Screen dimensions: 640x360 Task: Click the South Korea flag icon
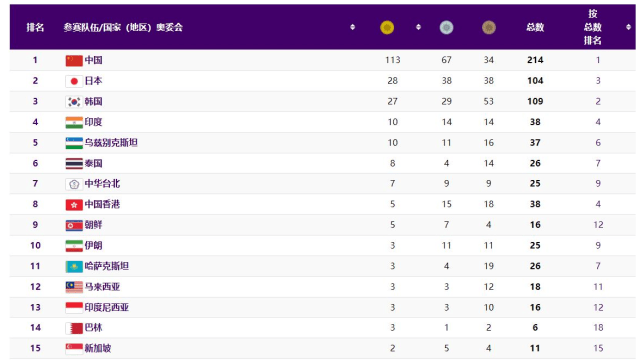tap(74, 102)
